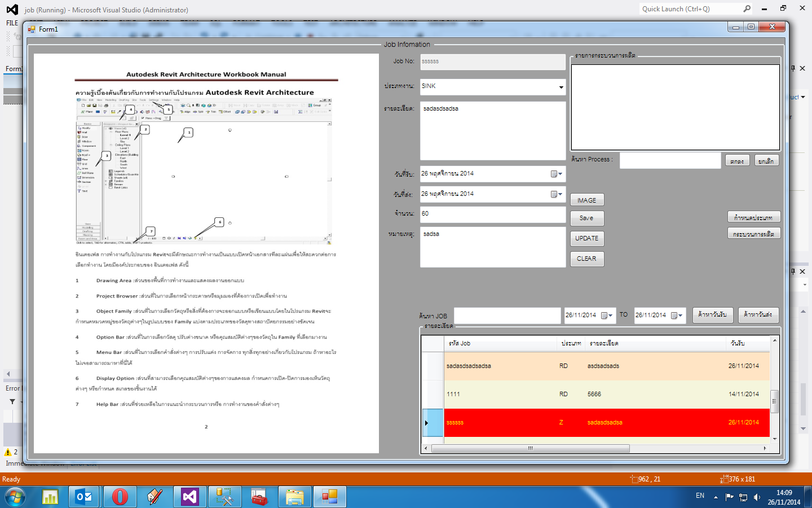Click the job grid scroll up arrow
This screenshot has height=508, width=812.
(775, 340)
